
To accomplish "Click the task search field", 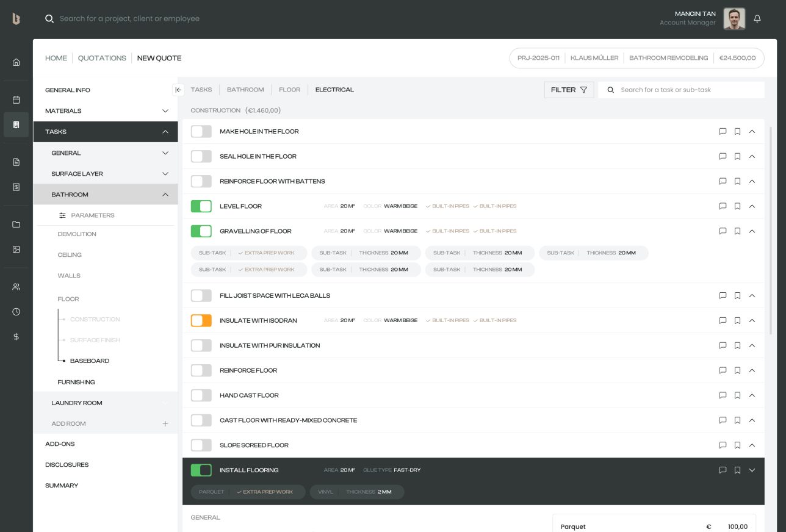I will click(681, 90).
